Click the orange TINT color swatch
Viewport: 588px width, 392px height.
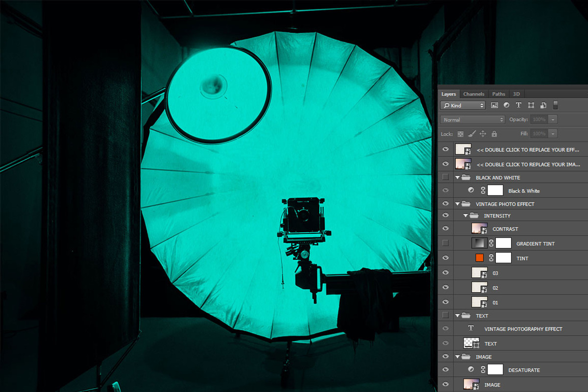coord(480,258)
